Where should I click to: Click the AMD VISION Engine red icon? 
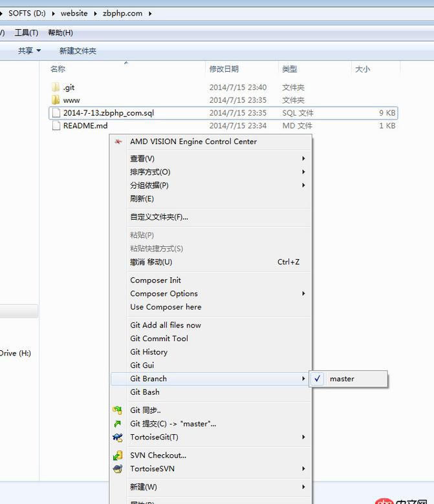point(118,142)
